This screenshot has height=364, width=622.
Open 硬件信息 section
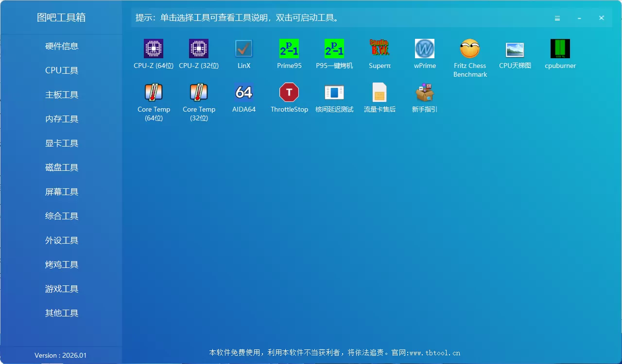coord(61,46)
